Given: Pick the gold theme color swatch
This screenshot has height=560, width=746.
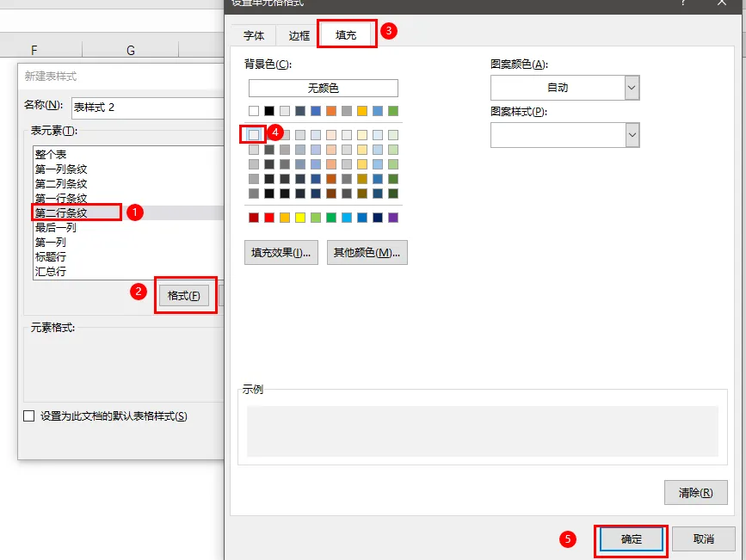Looking at the screenshot, I should click(362, 111).
